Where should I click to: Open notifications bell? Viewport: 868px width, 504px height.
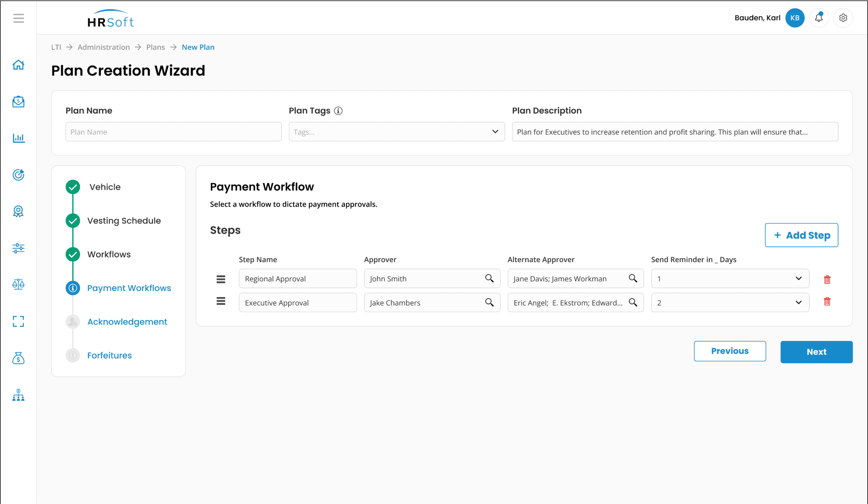click(x=819, y=18)
